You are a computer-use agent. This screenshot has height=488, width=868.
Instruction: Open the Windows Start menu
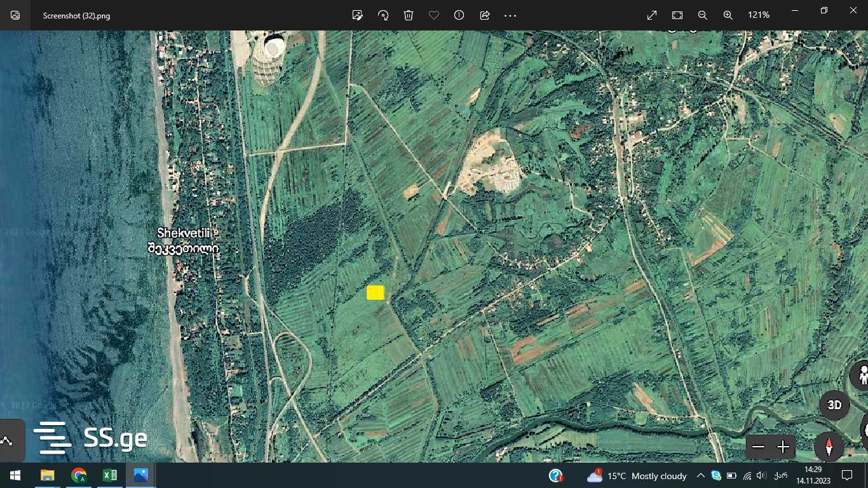pyautogui.click(x=15, y=475)
